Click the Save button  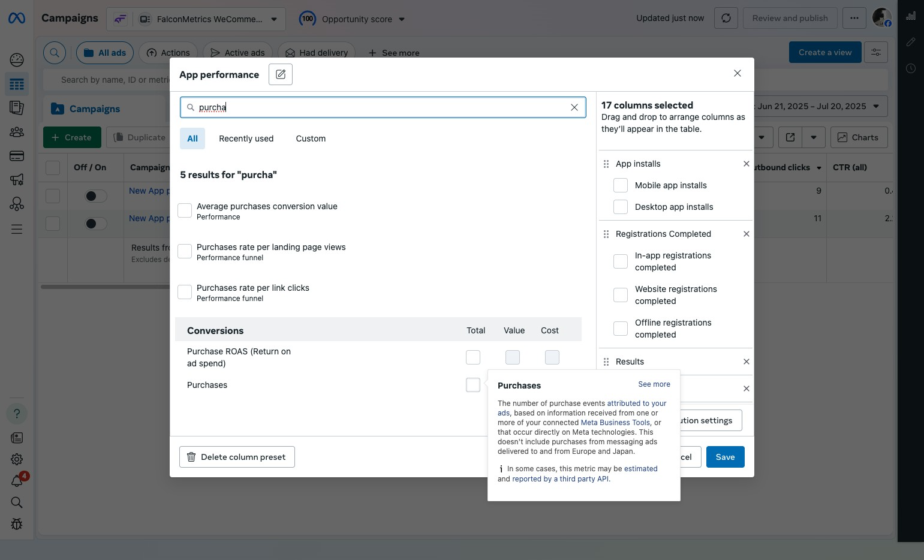coord(725,457)
